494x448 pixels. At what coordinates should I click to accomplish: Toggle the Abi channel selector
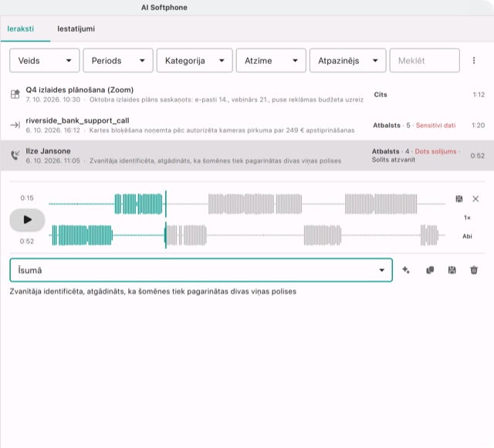tap(467, 236)
